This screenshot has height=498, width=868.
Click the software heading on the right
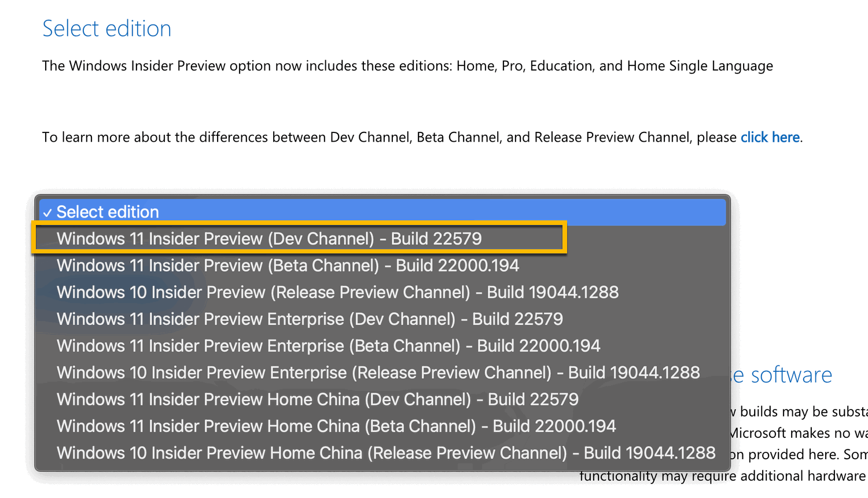791,374
